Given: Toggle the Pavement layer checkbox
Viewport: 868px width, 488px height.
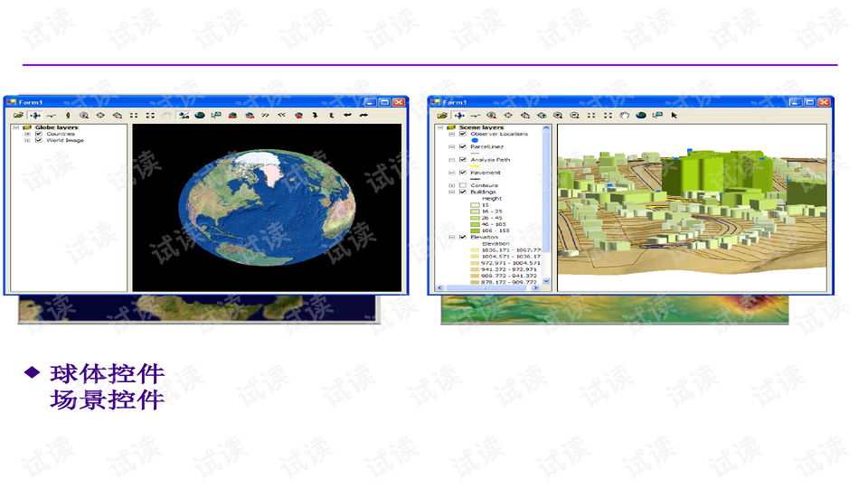Looking at the screenshot, I should 463,173.
